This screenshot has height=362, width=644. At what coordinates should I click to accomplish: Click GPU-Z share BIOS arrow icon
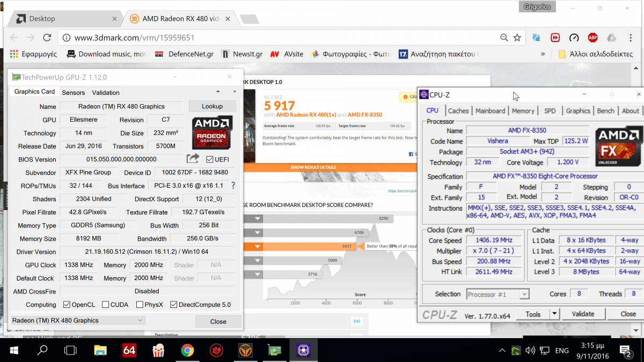[x=192, y=159]
